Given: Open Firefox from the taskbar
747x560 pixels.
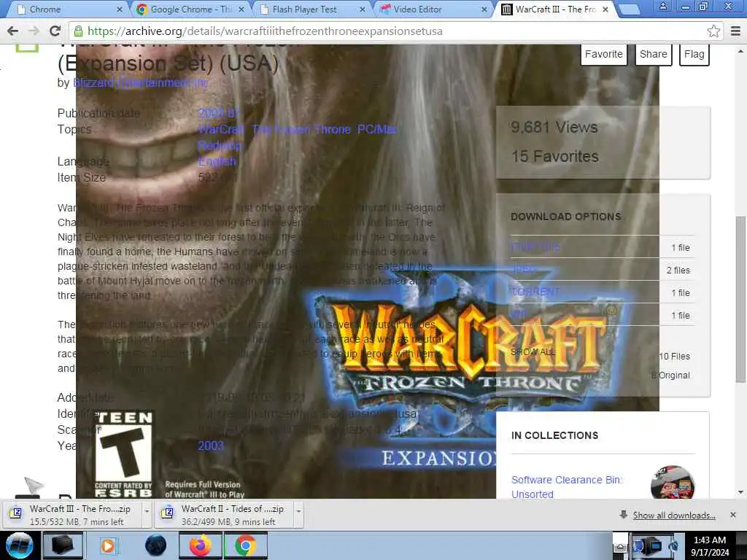Looking at the screenshot, I should [200, 545].
